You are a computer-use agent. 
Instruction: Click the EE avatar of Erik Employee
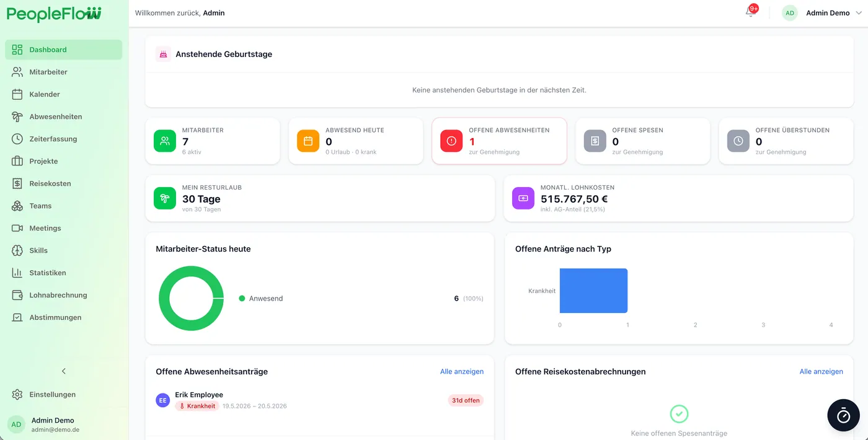[x=162, y=400]
